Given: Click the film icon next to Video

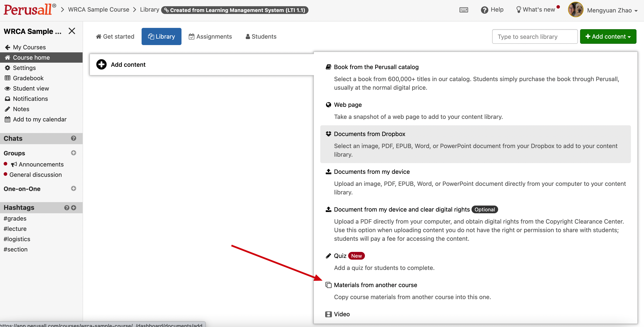Looking at the screenshot, I should point(328,314).
